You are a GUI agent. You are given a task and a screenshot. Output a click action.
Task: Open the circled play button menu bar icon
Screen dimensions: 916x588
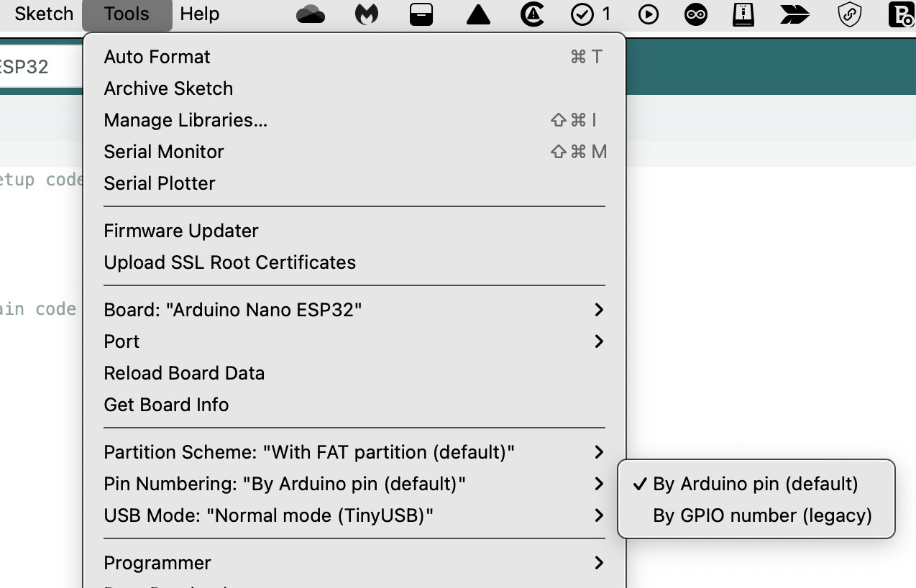point(648,14)
